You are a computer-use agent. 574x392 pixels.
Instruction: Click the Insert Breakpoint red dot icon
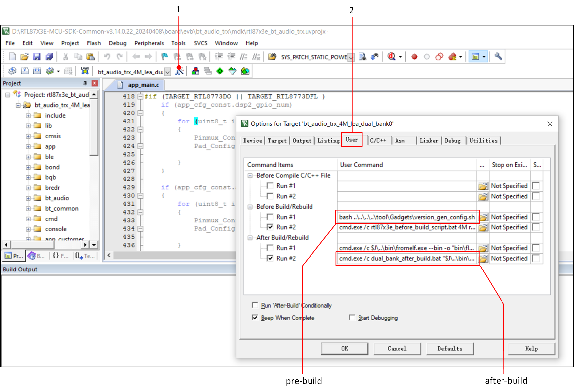pos(414,57)
